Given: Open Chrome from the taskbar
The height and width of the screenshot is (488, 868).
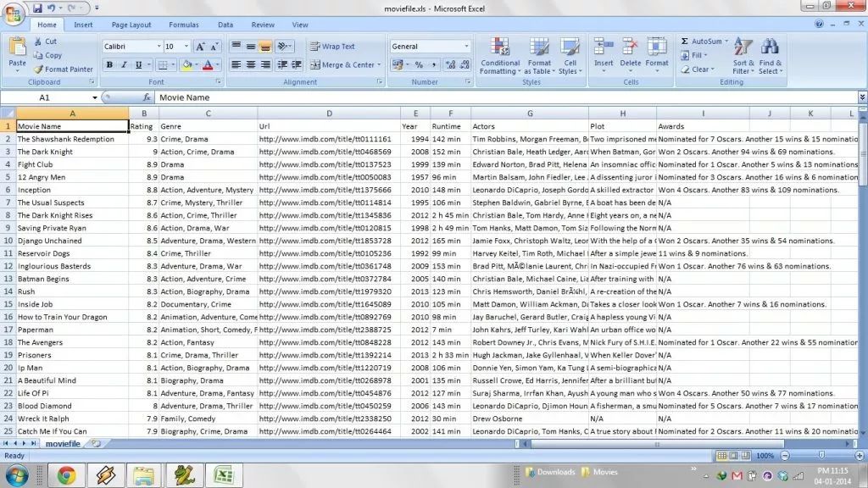Looking at the screenshot, I should 66,475.
